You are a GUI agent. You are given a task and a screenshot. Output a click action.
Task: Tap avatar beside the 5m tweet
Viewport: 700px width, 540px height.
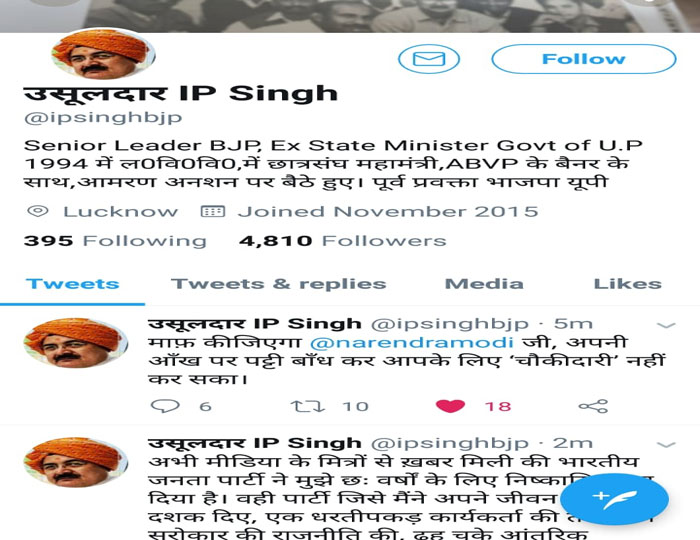tap(76, 343)
